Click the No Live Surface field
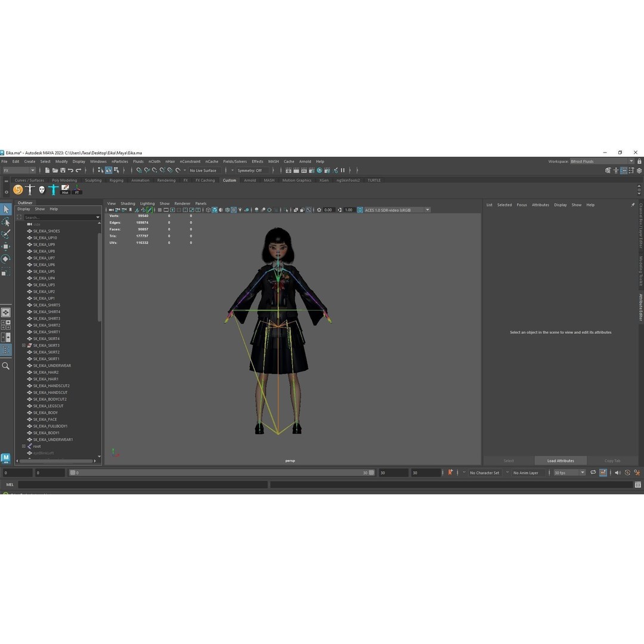Viewport: 644px width, 644px height. point(205,171)
